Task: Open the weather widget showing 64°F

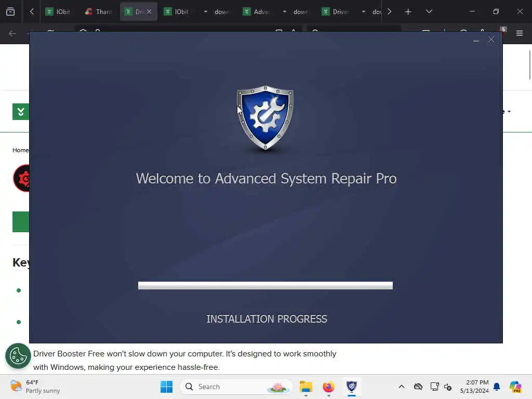Action: click(x=35, y=387)
